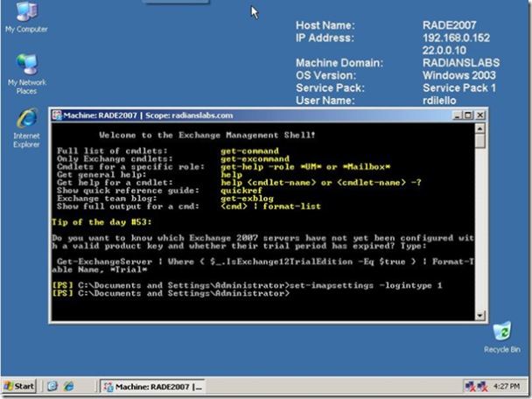
Task: Click second network tray icon with red X
Action: coord(483,386)
